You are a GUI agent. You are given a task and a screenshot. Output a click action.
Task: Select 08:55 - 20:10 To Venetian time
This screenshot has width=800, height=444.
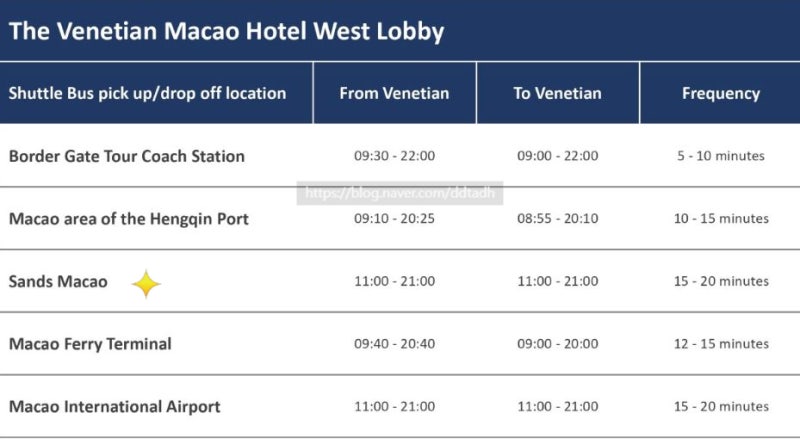(558, 218)
